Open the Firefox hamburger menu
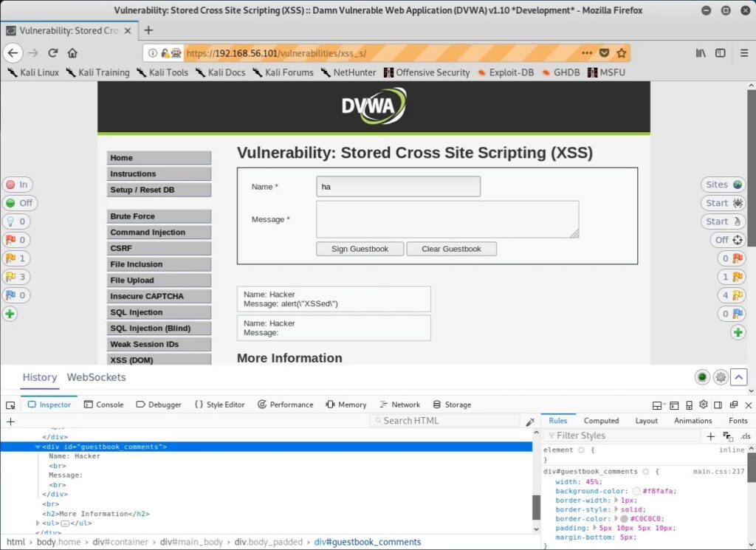The height and width of the screenshot is (550, 756). tap(744, 53)
